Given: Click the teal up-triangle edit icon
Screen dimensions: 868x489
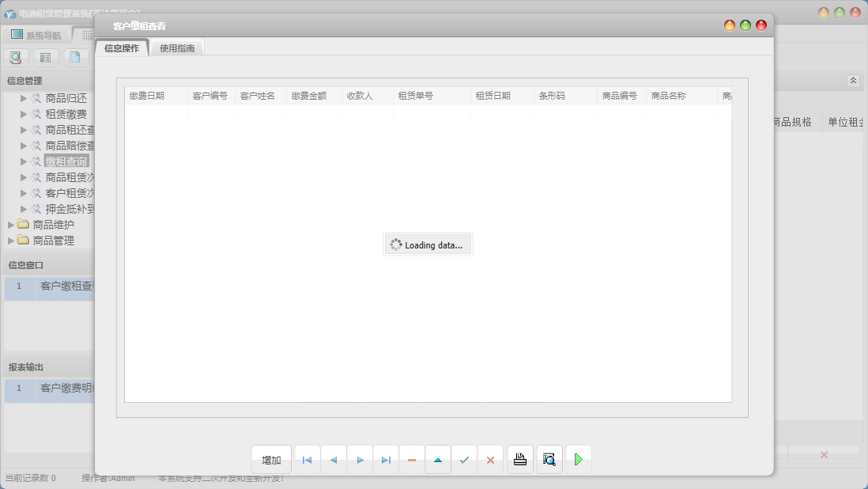Looking at the screenshot, I should point(438,460).
